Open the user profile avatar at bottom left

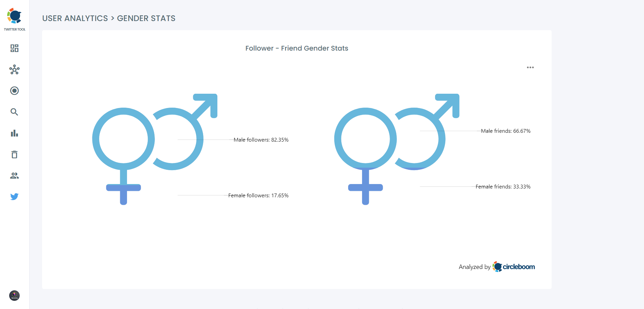pyautogui.click(x=14, y=296)
